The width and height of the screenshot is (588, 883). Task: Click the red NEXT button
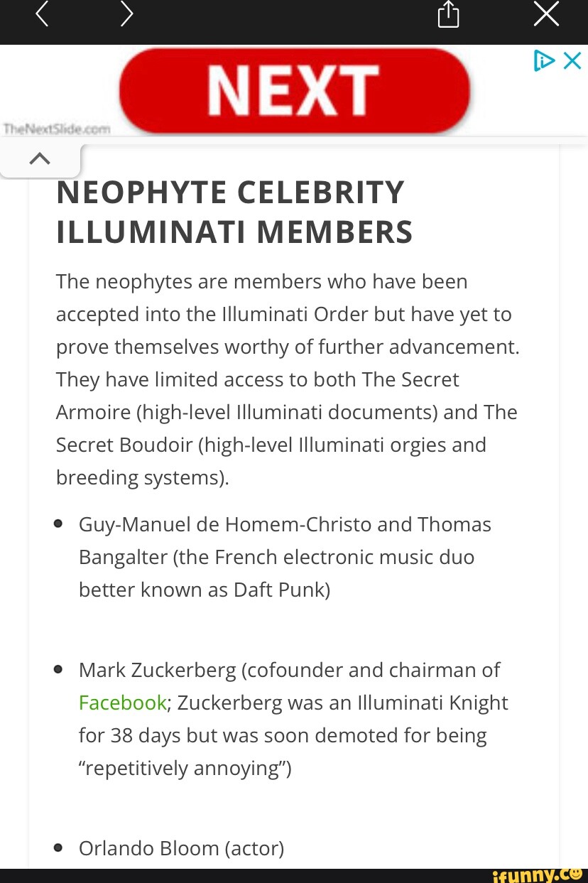[x=295, y=90]
